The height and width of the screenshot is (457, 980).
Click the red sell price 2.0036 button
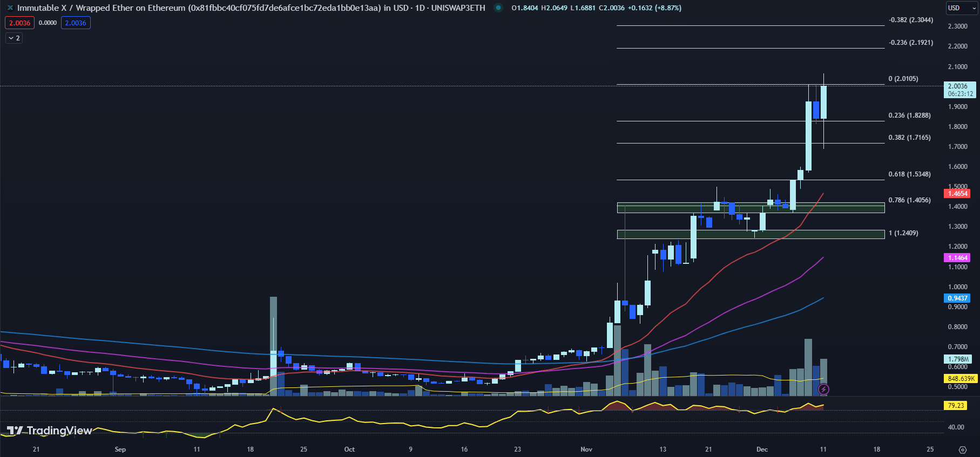coord(19,23)
